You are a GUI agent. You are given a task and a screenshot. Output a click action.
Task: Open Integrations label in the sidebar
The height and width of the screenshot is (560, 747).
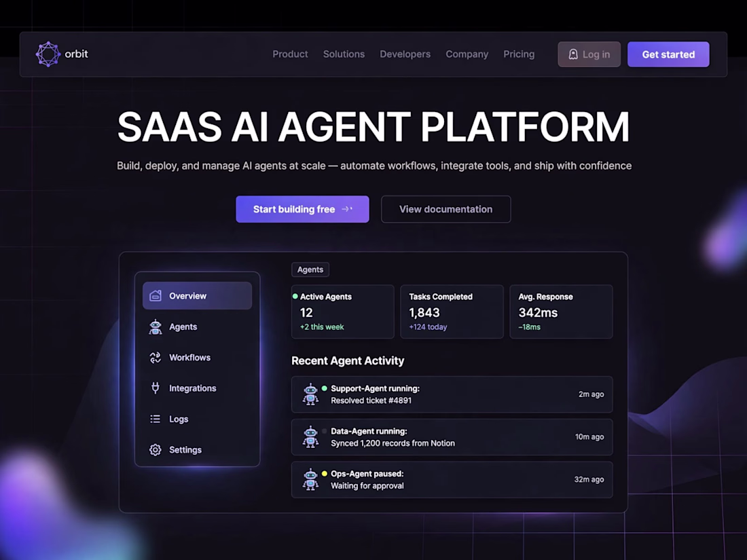(x=192, y=388)
